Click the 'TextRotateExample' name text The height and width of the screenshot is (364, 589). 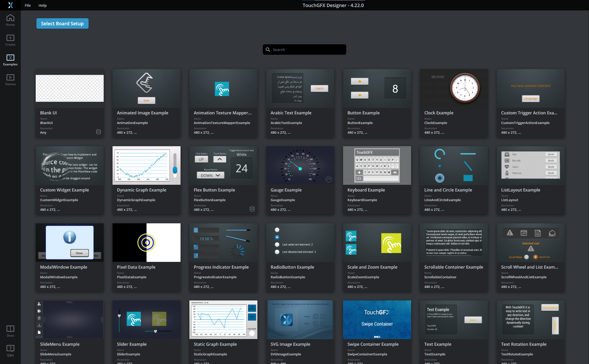click(x=517, y=354)
